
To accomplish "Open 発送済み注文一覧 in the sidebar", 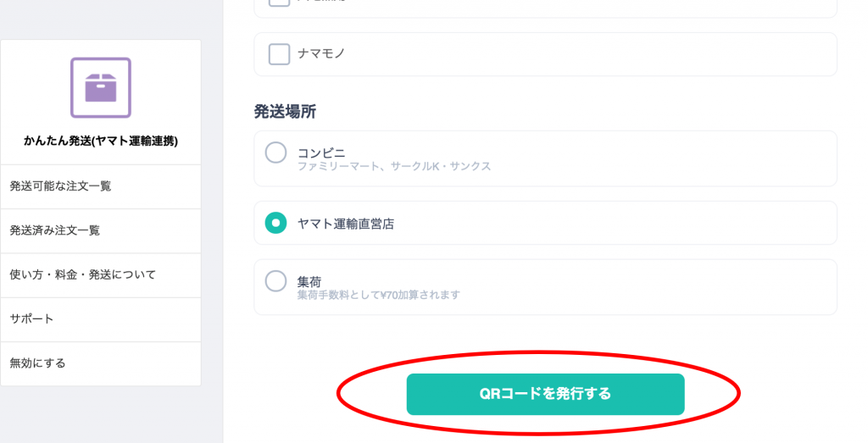I will coord(101,230).
